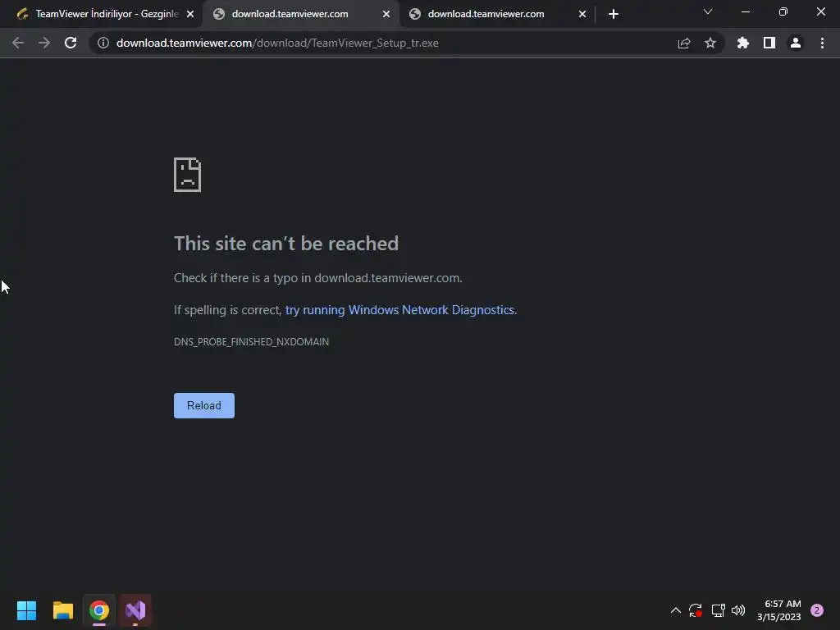Close the TeamViewer İndiriliyor tab
This screenshot has width=840, height=630.
[190, 14]
